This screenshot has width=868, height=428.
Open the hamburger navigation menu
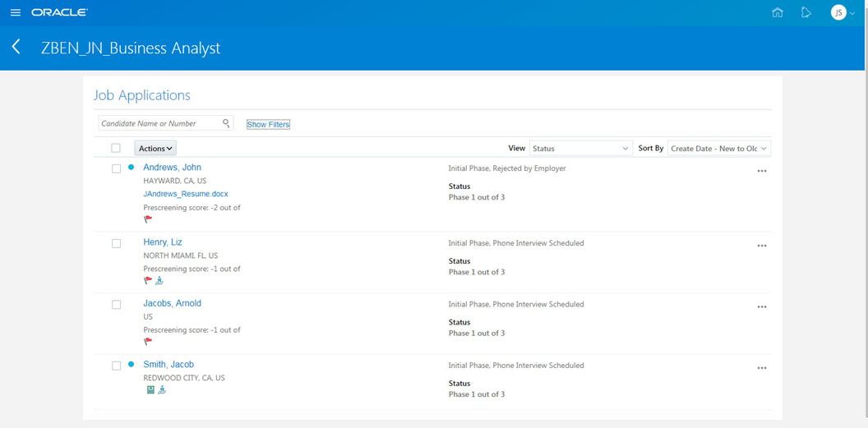[x=16, y=12]
